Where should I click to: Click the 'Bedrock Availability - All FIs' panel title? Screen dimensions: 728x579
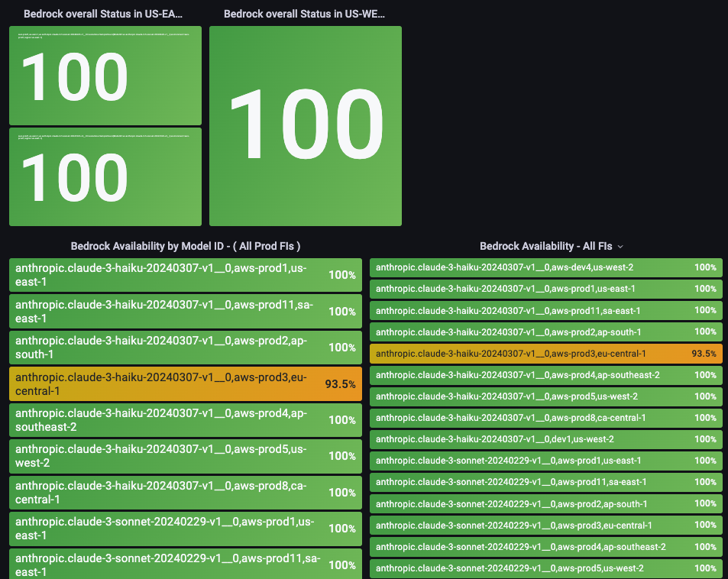coord(545,246)
